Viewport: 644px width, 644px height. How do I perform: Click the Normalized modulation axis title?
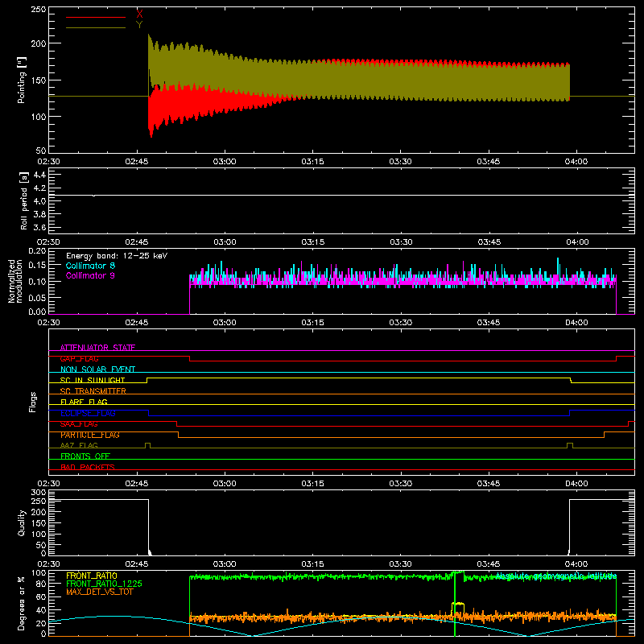[15, 281]
